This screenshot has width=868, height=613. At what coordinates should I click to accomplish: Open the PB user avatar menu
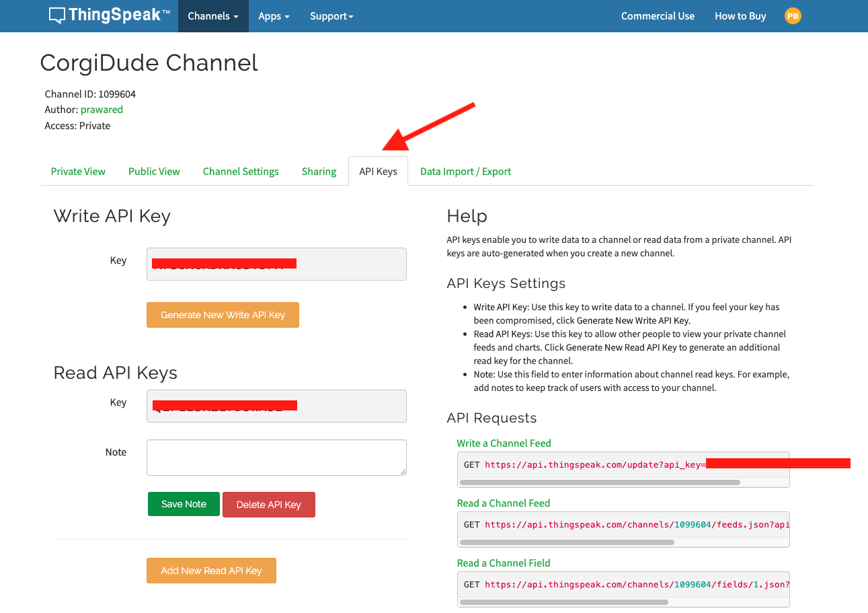[793, 16]
